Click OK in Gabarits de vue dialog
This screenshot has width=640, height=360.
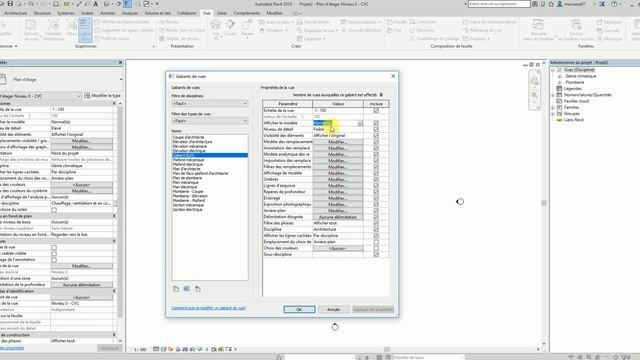299,309
